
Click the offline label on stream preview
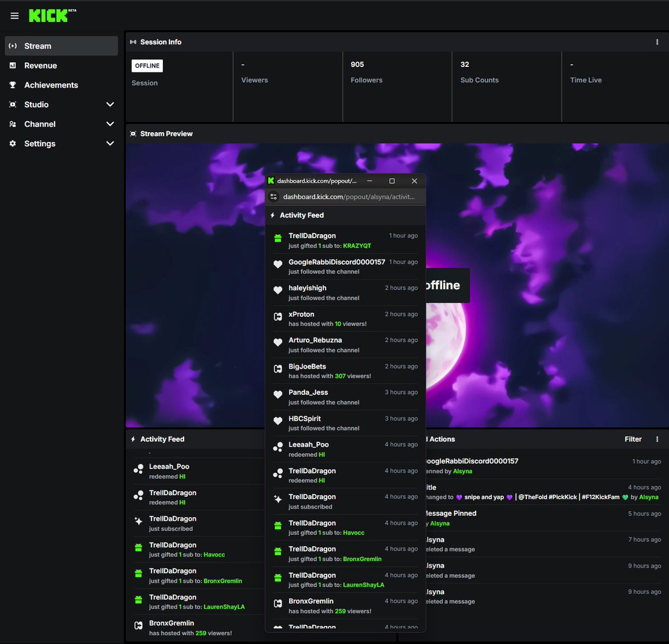pyautogui.click(x=444, y=285)
